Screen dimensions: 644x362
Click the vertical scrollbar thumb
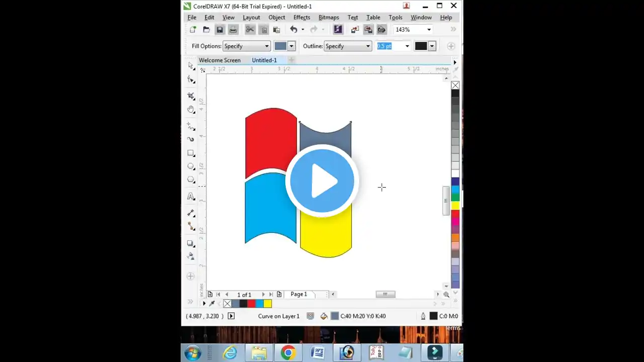446,201
